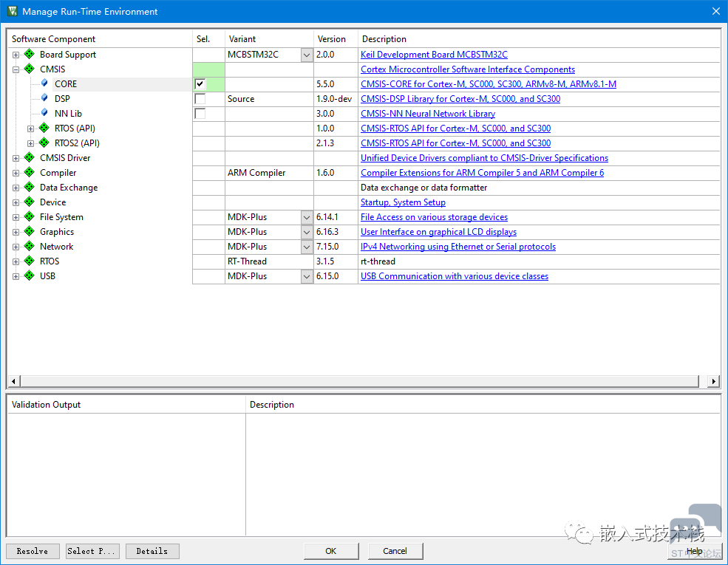Expand the Board Support tree node
728x565 pixels.
[16, 55]
